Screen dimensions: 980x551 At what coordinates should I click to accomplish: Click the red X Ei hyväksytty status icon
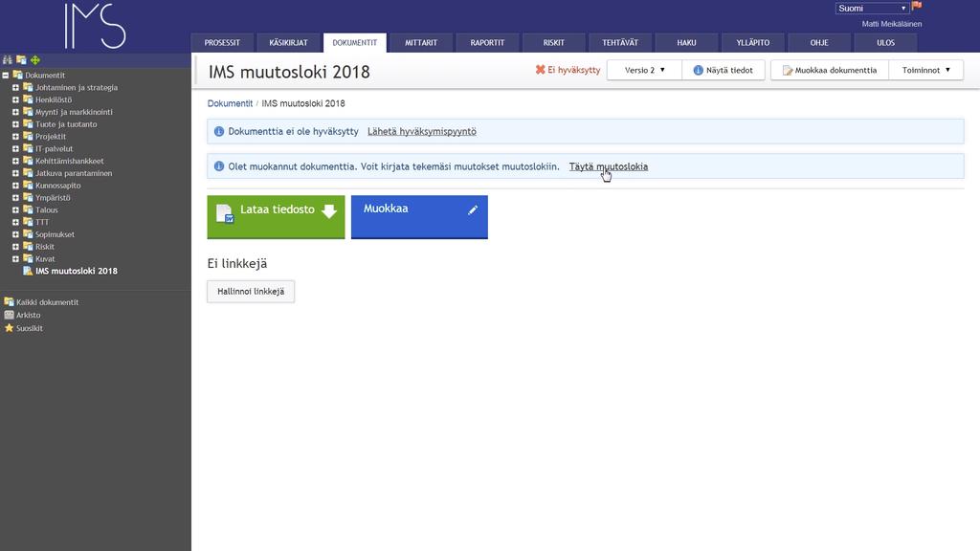540,69
